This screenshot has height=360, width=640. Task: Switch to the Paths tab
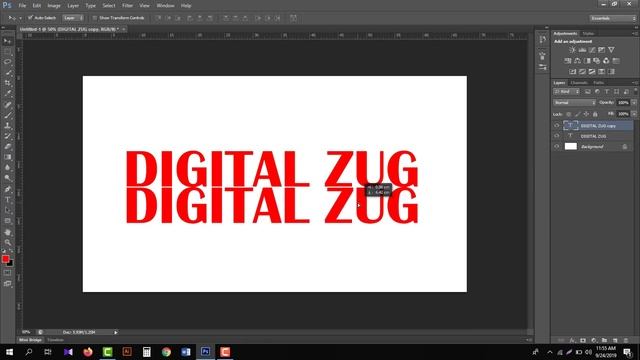(598, 83)
